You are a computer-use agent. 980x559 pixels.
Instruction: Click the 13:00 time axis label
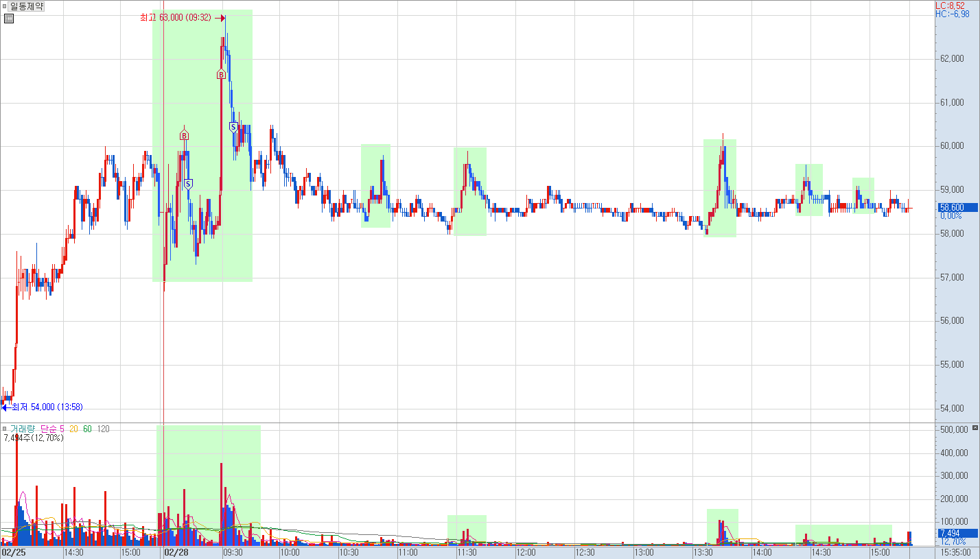(x=644, y=552)
